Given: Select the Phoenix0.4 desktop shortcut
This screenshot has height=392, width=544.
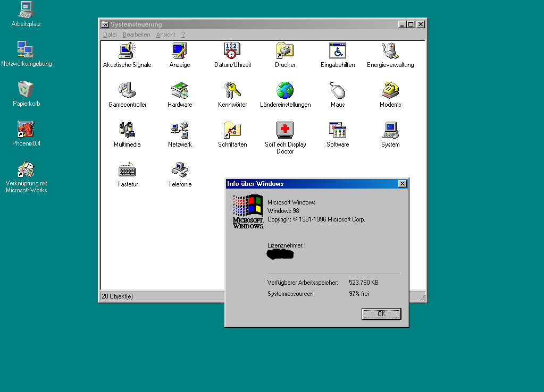Looking at the screenshot, I should tap(26, 129).
